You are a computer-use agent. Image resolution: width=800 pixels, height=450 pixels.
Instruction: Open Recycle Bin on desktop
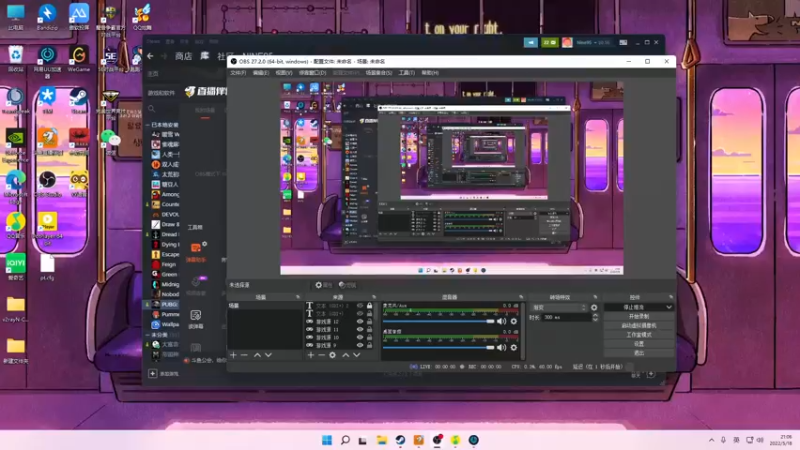[x=15, y=59]
